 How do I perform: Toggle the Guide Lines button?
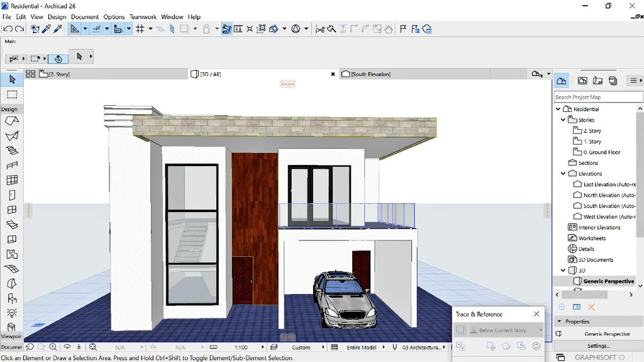tap(75, 29)
